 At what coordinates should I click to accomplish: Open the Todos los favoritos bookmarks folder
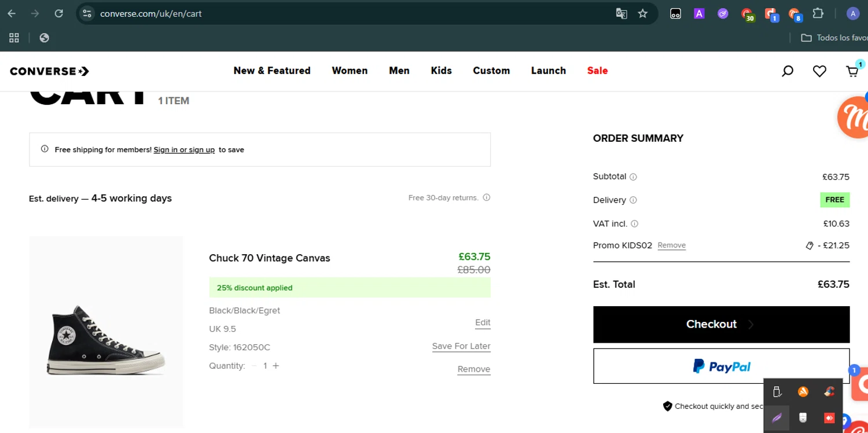834,38
